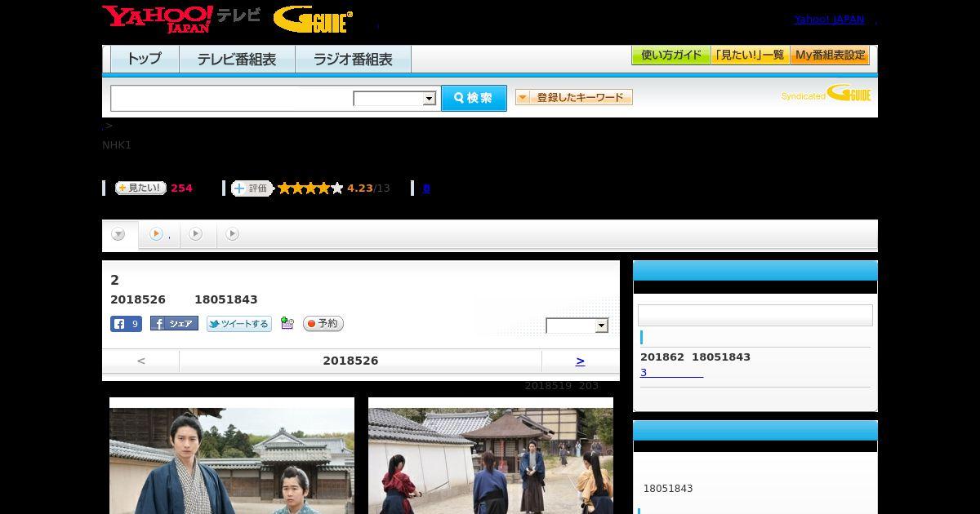Click the Facebook シェア button
The height and width of the screenshot is (514, 980).
coord(174,324)
